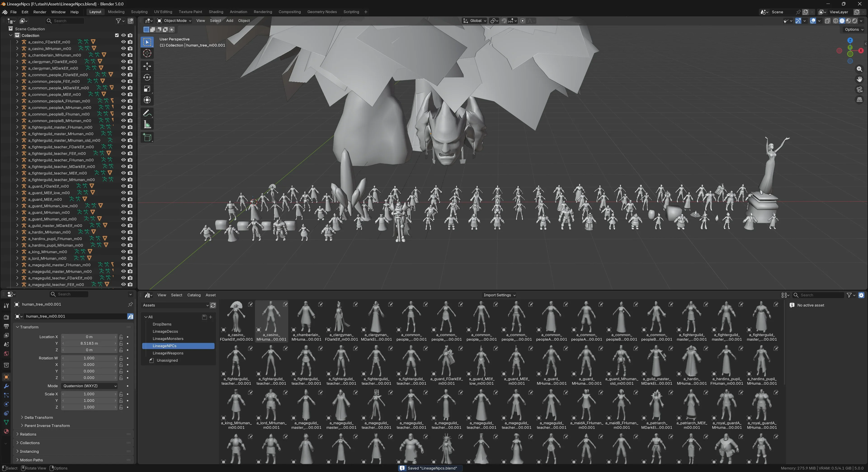Hide a_casino_FDarkElf_m00 in viewport

point(123,42)
